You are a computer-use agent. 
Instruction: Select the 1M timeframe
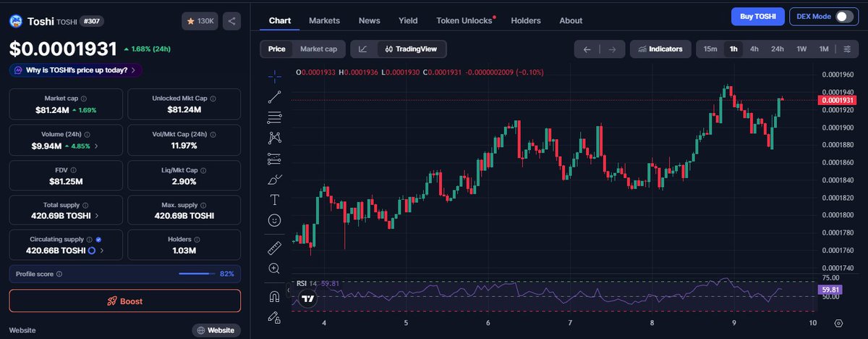[x=823, y=49]
